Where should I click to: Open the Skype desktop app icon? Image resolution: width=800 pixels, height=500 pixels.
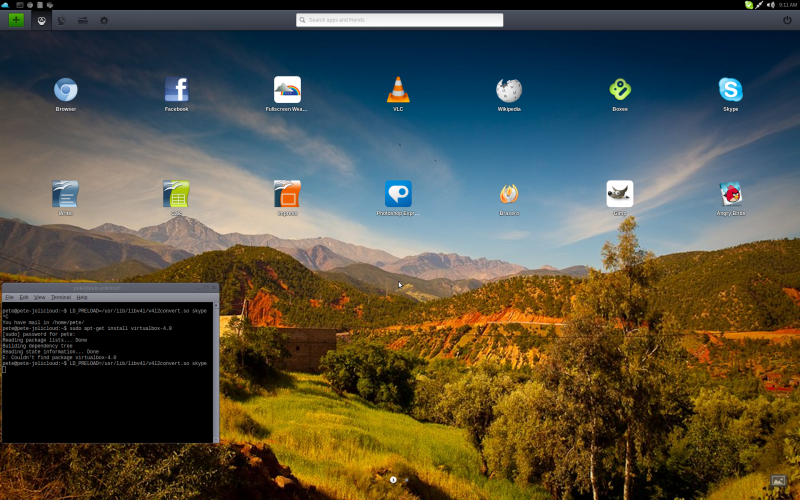731,90
